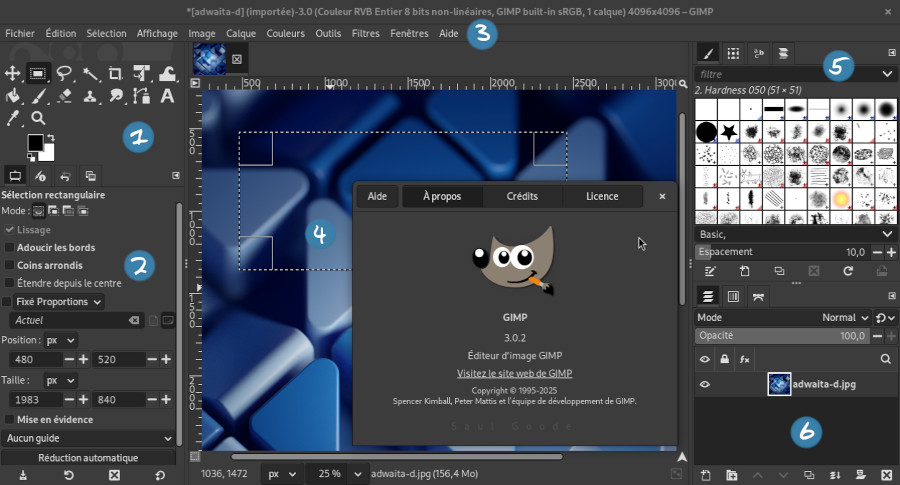The width and height of the screenshot is (900, 485).
Task: Tick Étendre depuis le centre checkbox
Action: [9, 283]
